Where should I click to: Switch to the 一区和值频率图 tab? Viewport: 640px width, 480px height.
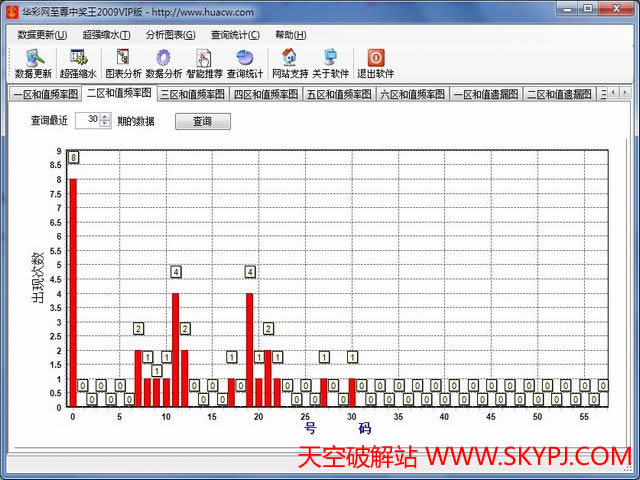click(x=45, y=95)
